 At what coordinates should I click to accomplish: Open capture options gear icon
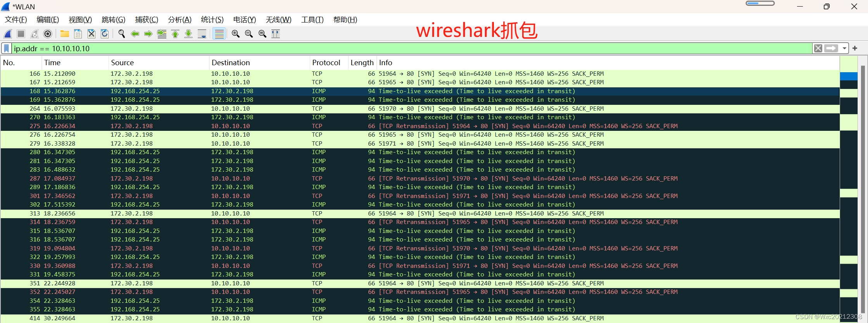(48, 34)
